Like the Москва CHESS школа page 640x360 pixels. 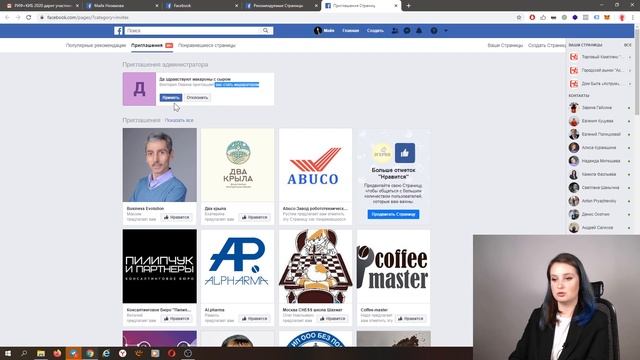tap(332, 318)
